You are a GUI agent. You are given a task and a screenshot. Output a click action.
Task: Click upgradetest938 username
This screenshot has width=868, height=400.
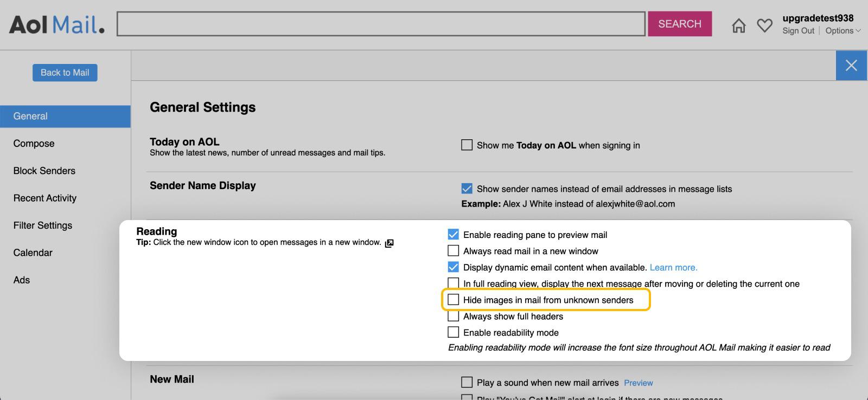tap(818, 18)
